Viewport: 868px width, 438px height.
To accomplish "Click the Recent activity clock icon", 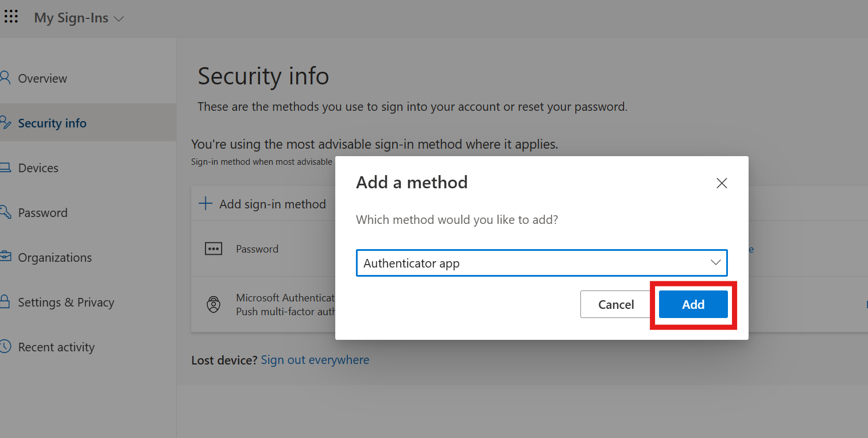I will point(5,347).
